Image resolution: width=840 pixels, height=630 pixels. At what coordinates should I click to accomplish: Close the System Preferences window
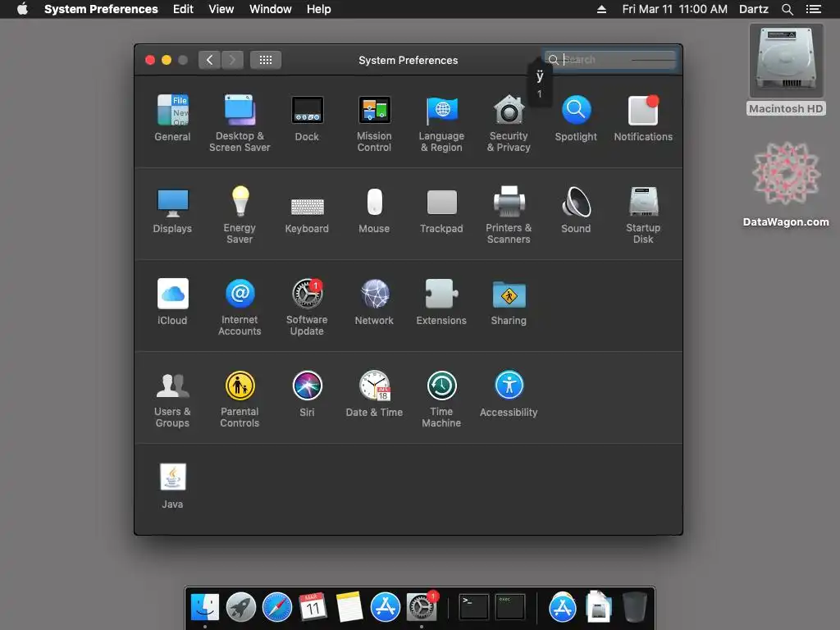pyautogui.click(x=150, y=60)
